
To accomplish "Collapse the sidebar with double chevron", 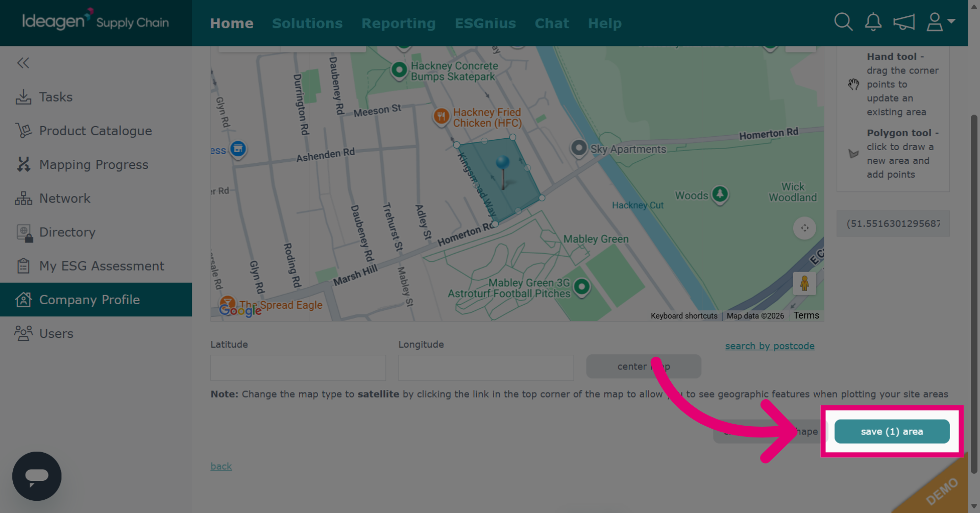I will [23, 63].
